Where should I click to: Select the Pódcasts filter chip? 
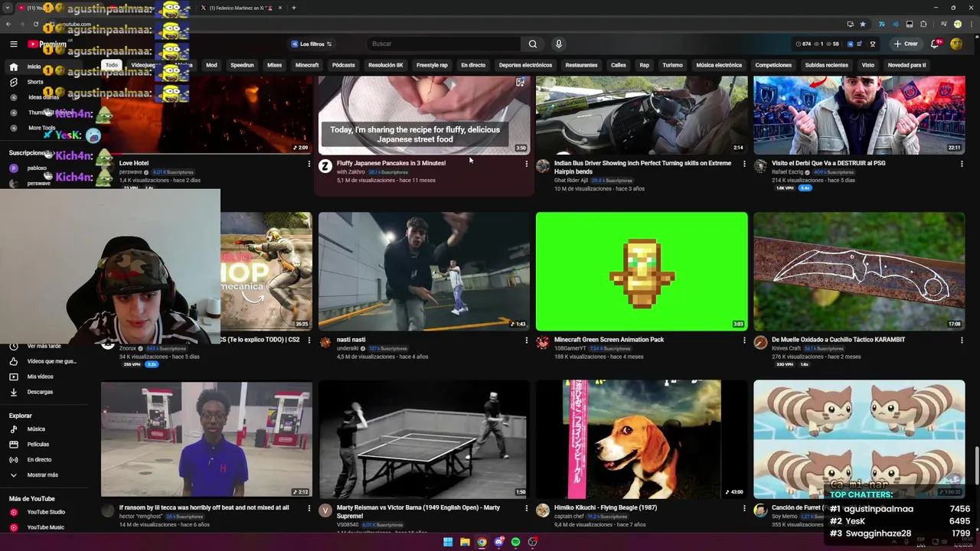(343, 65)
